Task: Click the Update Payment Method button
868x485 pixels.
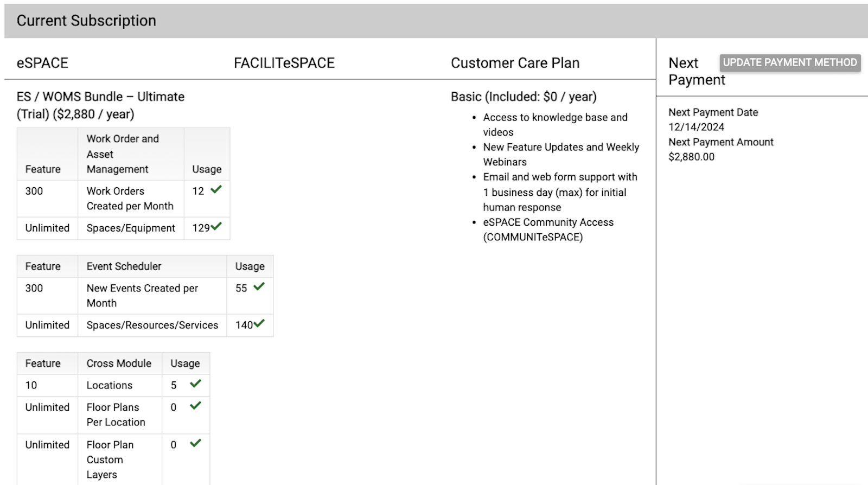Action: [790, 62]
